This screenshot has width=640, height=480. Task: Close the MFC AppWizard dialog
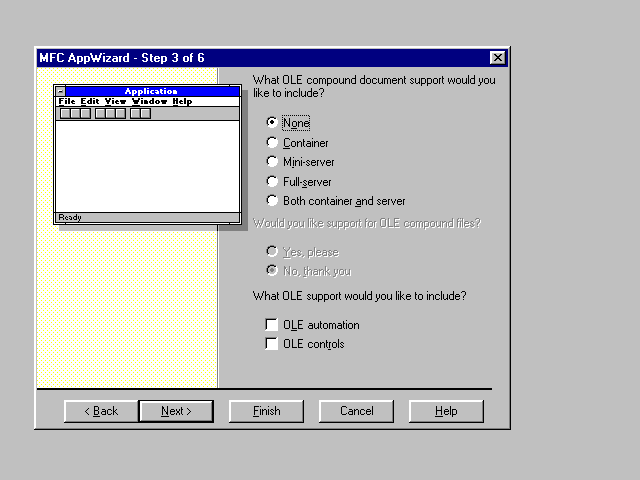click(498, 58)
